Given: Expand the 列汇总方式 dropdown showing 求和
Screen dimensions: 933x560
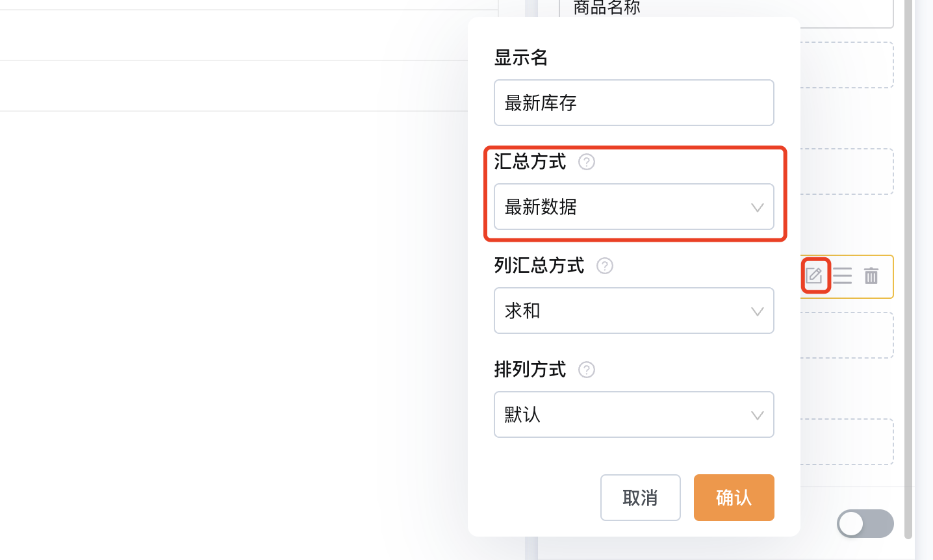Looking at the screenshot, I should coord(634,311).
